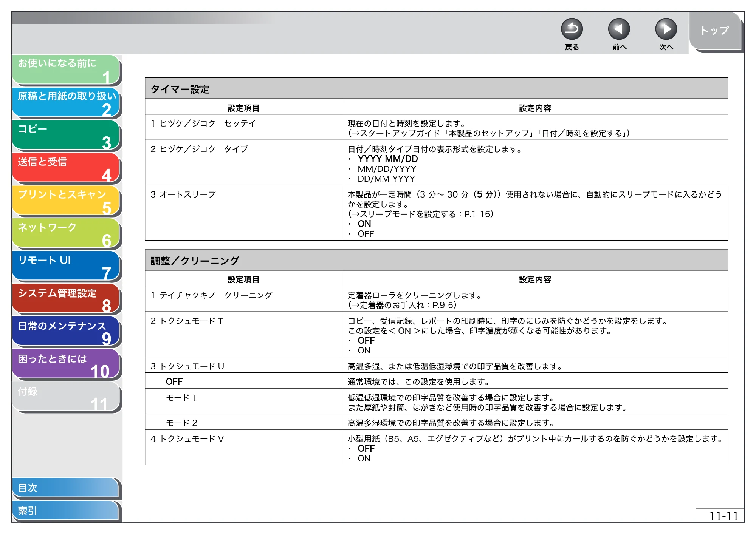Open chapter 1 お使いになる前に tab
756x534 pixels.
pyautogui.click(x=66, y=69)
